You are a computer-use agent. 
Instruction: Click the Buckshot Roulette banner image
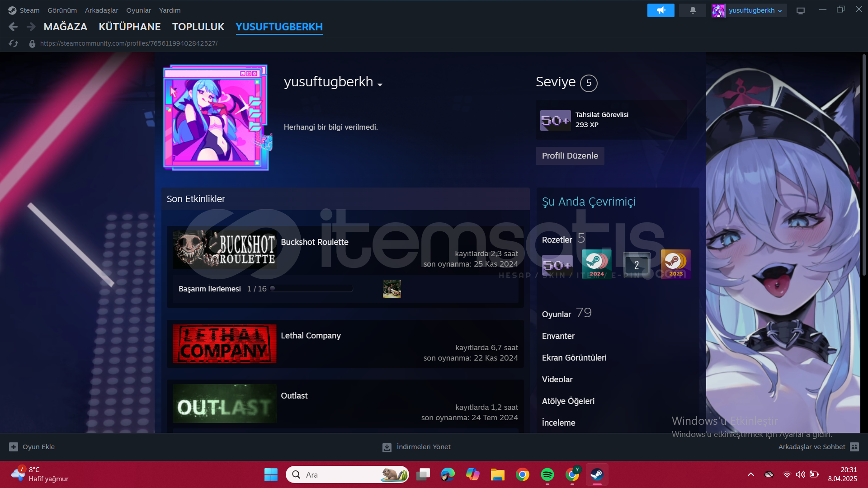tap(224, 250)
